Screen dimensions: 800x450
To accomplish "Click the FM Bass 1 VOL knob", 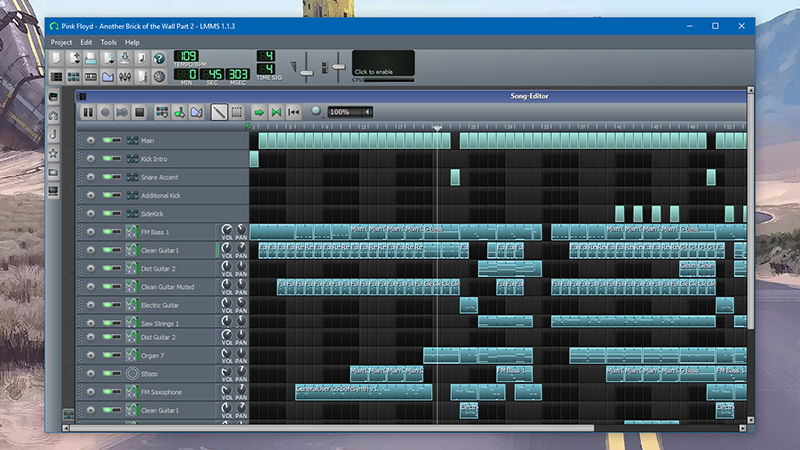I will pyautogui.click(x=226, y=230).
